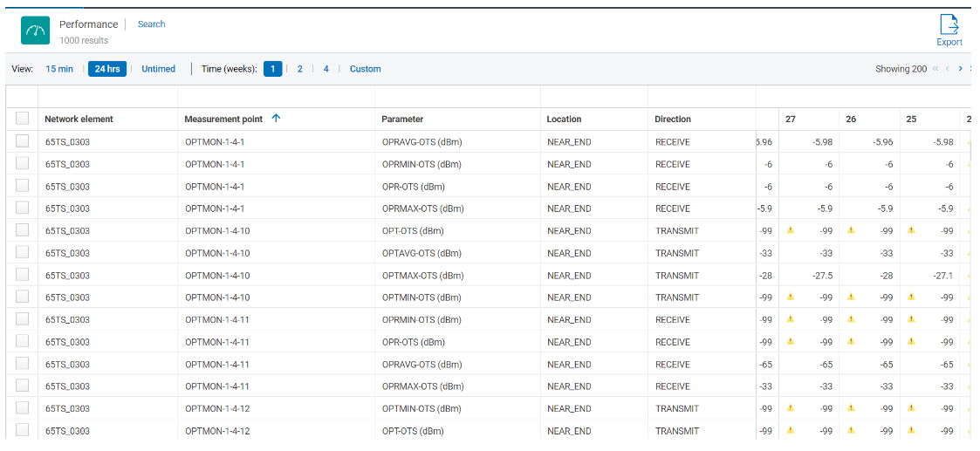This screenshot has height=451, width=980.
Task: Select the OPTMON-1-4-11 OPRMAX-OTS row checkbox
Action: click(23, 386)
